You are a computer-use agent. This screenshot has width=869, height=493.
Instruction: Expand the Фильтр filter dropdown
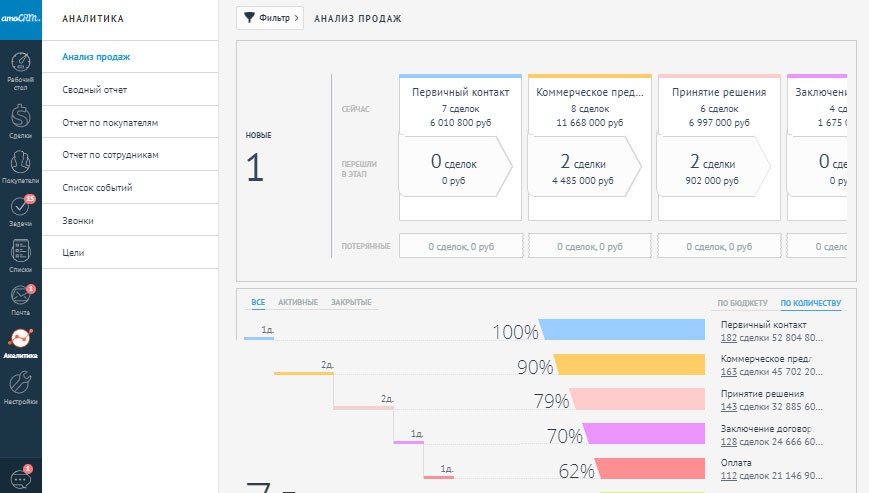click(x=269, y=18)
